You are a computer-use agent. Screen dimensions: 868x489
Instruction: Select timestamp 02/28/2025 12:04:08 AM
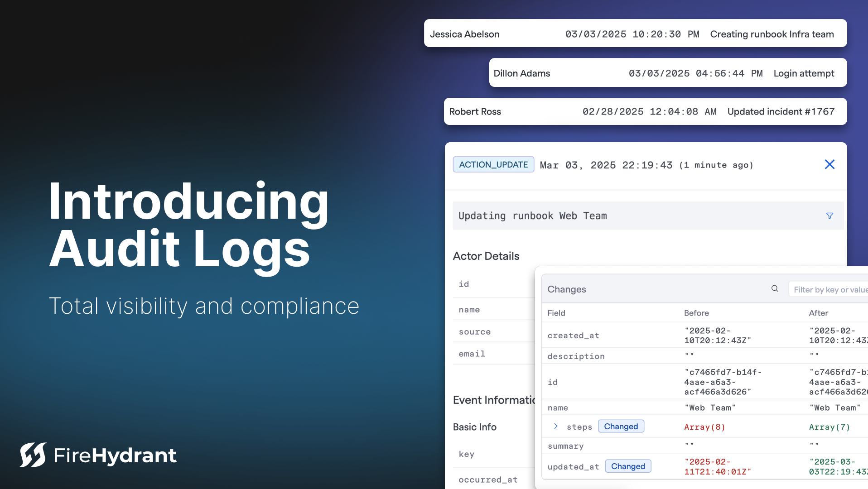pos(649,112)
